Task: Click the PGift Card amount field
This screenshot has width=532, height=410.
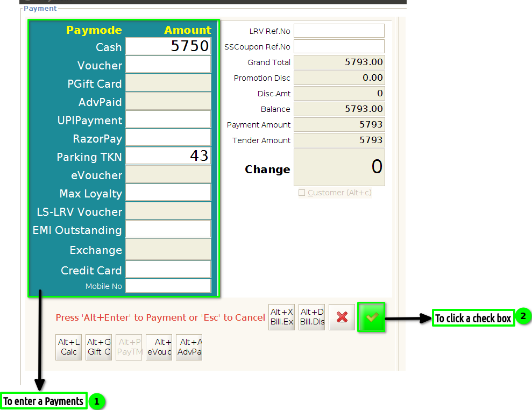Action: pyautogui.click(x=168, y=82)
